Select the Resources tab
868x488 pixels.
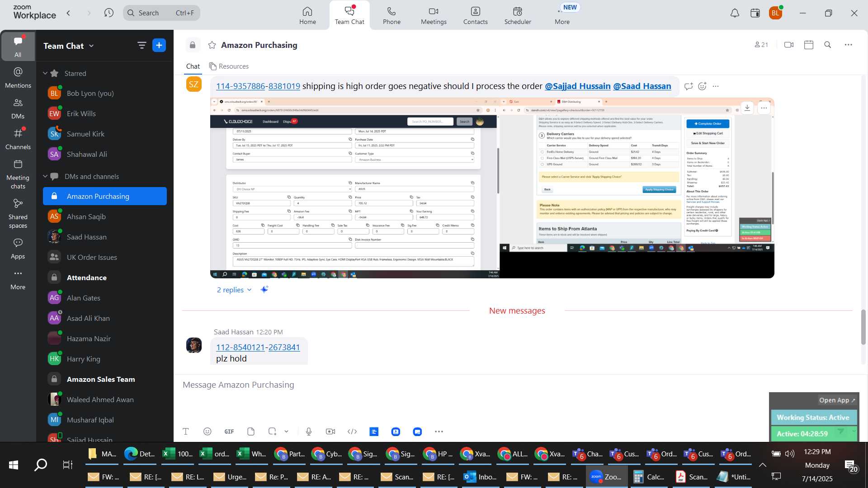(x=229, y=66)
